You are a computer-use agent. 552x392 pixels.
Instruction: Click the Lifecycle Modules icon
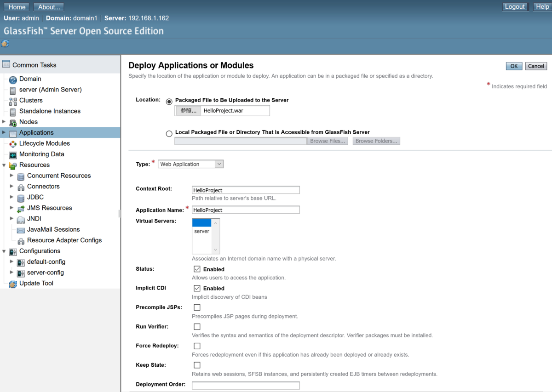pyautogui.click(x=13, y=143)
